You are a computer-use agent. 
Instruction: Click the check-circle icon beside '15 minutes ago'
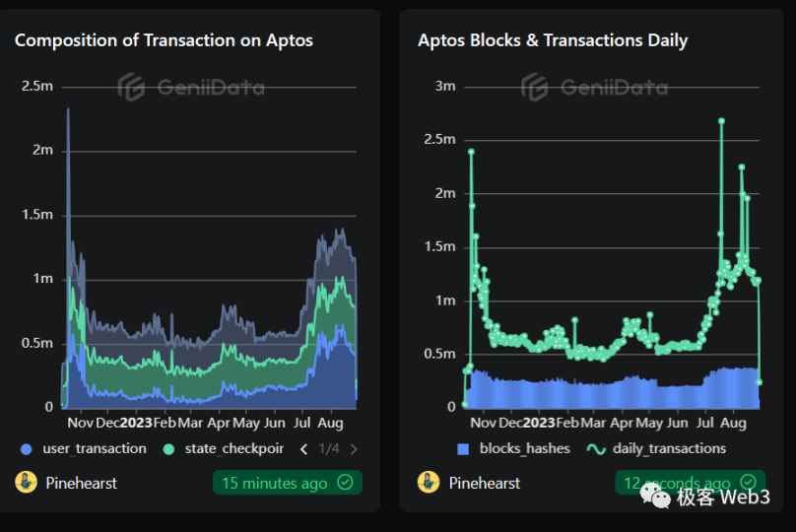[x=345, y=483]
